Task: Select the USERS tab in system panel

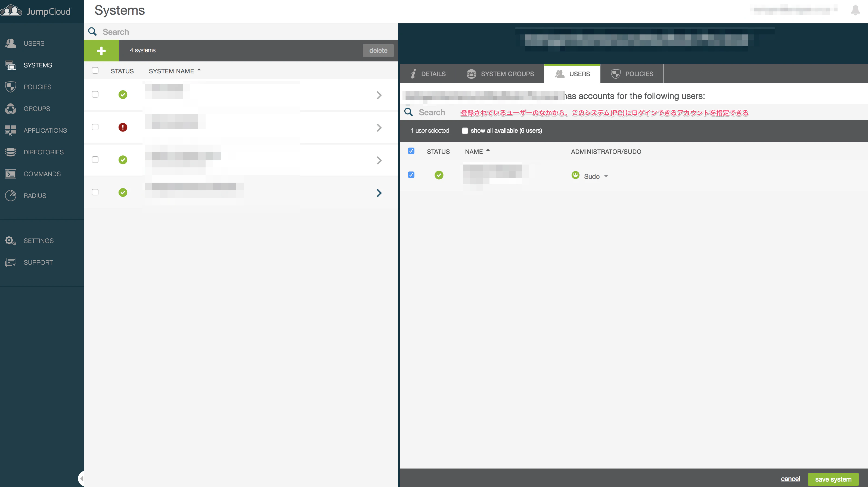Action: tap(572, 74)
